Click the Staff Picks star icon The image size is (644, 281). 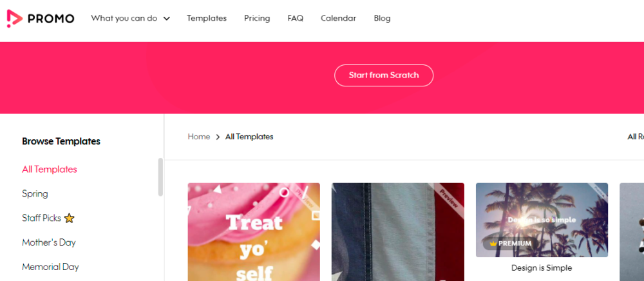[70, 218]
